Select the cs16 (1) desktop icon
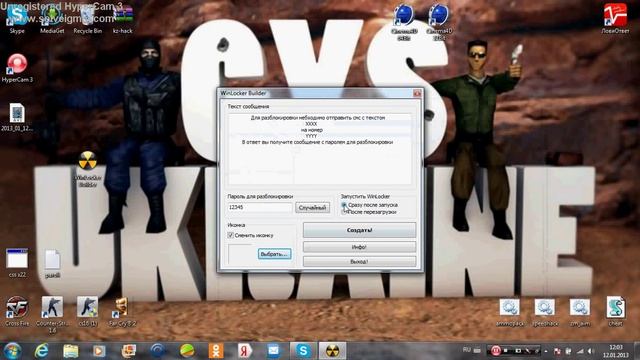 click(87, 311)
